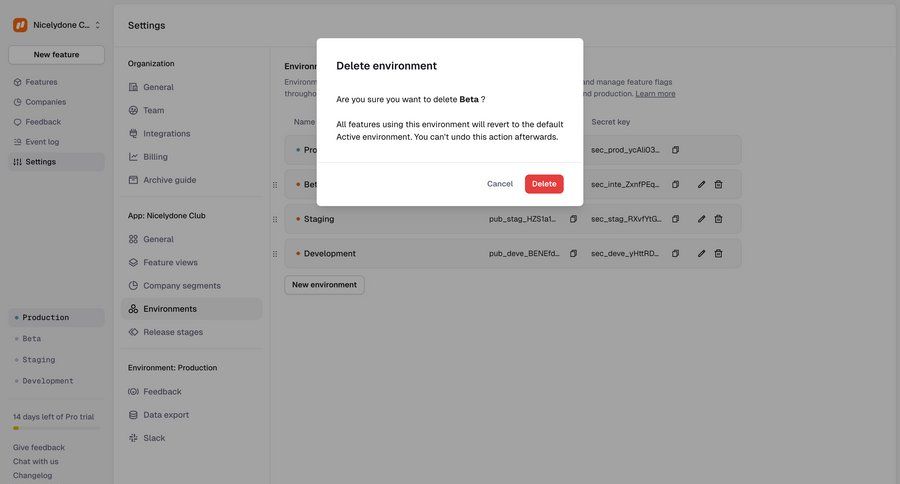Edit the Beta environment with pencil
The width and height of the screenshot is (900, 484).
point(701,184)
